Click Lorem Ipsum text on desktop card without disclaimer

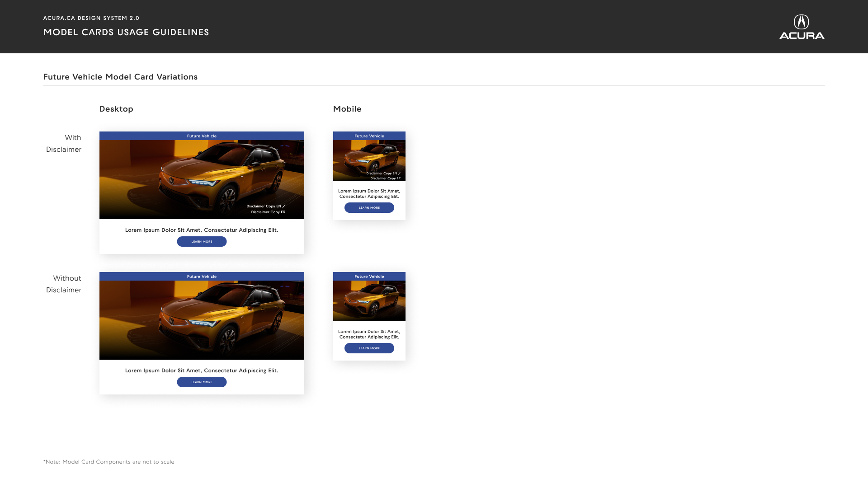[202, 371]
